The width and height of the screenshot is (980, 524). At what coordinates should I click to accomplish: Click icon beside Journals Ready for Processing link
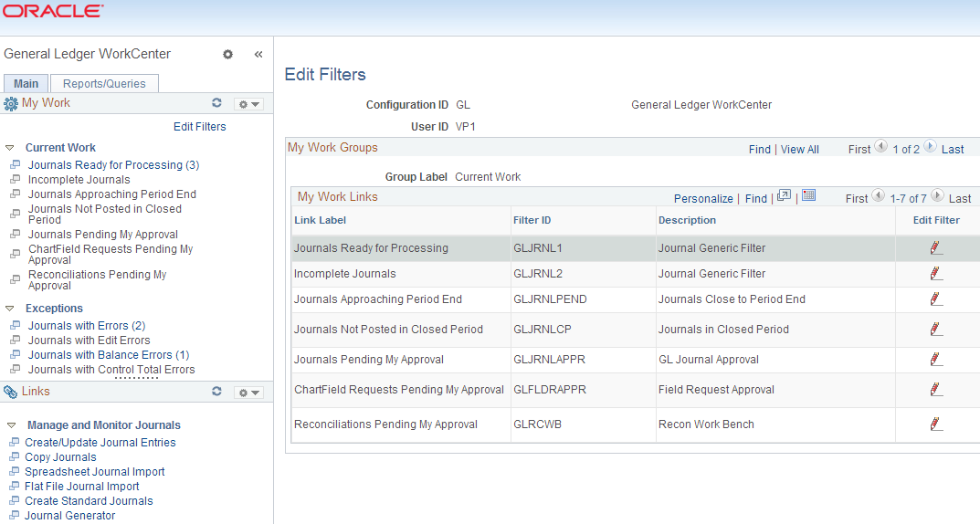point(16,165)
